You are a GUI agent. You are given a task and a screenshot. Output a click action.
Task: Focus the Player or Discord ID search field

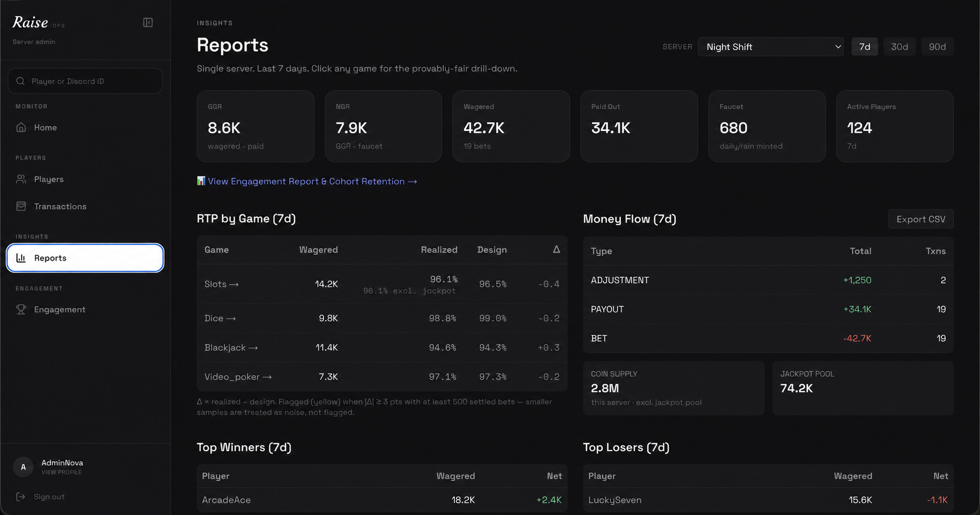(x=85, y=81)
